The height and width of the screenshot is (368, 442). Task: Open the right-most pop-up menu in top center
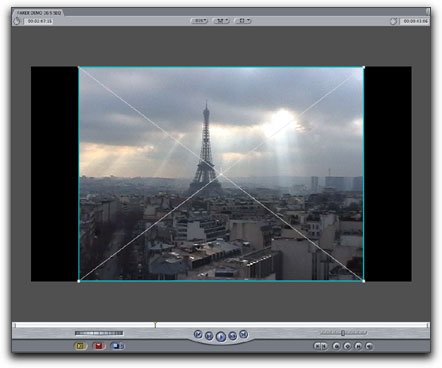tap(243, 21)
